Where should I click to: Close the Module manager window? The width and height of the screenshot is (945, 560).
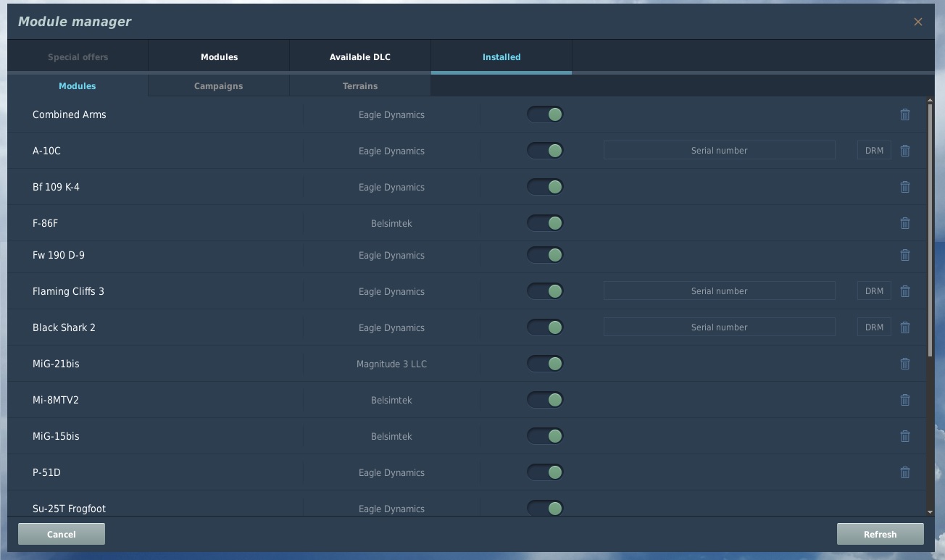tap(917, 22)
